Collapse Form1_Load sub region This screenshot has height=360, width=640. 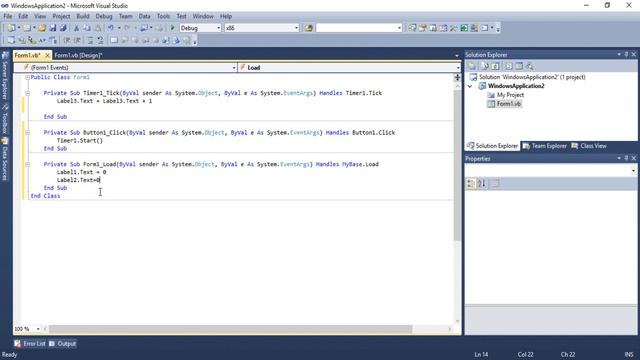coord(27,164)
